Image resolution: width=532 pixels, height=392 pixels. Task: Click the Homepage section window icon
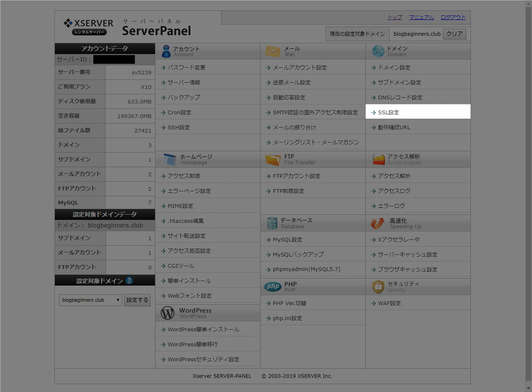(169, 159)
